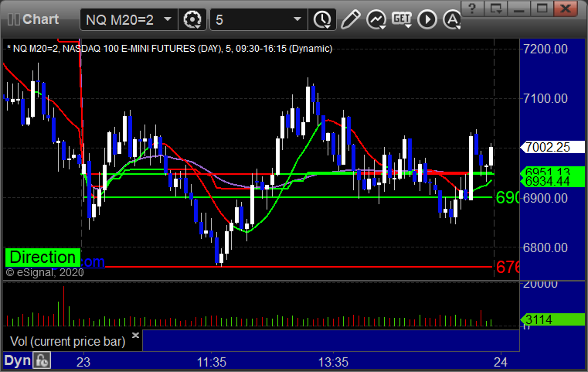Click the 13:35 time axis label
Screen dimensions: 588x372
[333, 362]
